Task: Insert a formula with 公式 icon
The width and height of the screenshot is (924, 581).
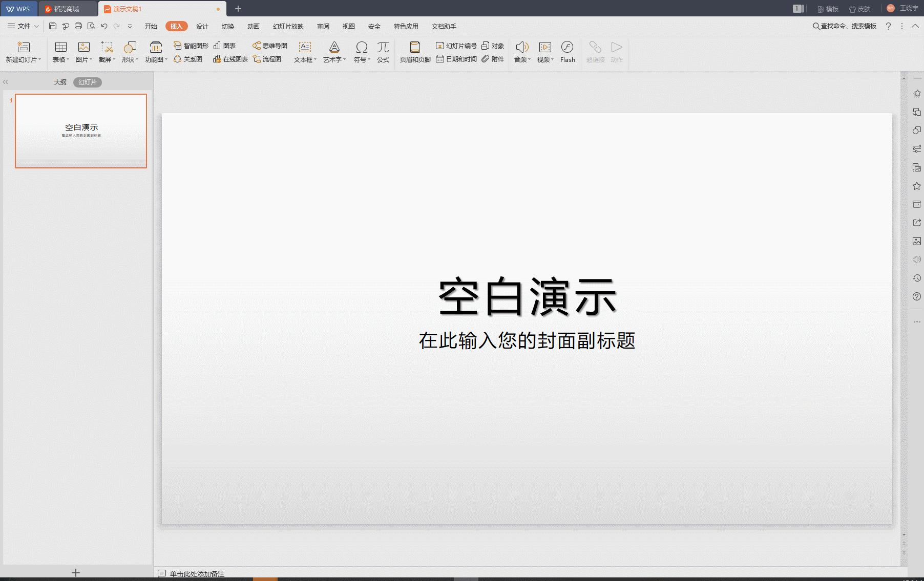Action: pyautogui.click(x=383, y=52)
